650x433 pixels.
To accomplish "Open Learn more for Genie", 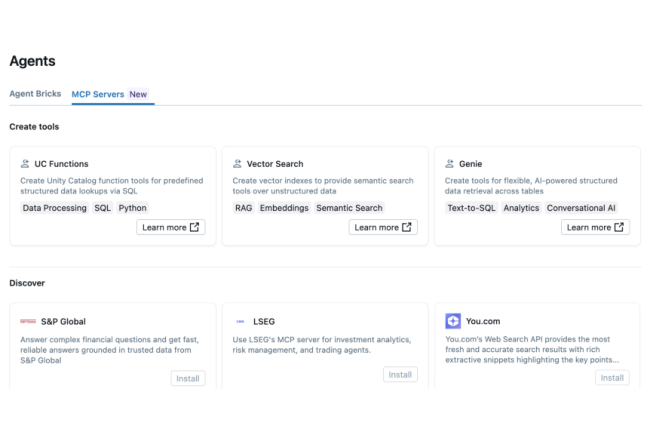I will coord(595,227).
